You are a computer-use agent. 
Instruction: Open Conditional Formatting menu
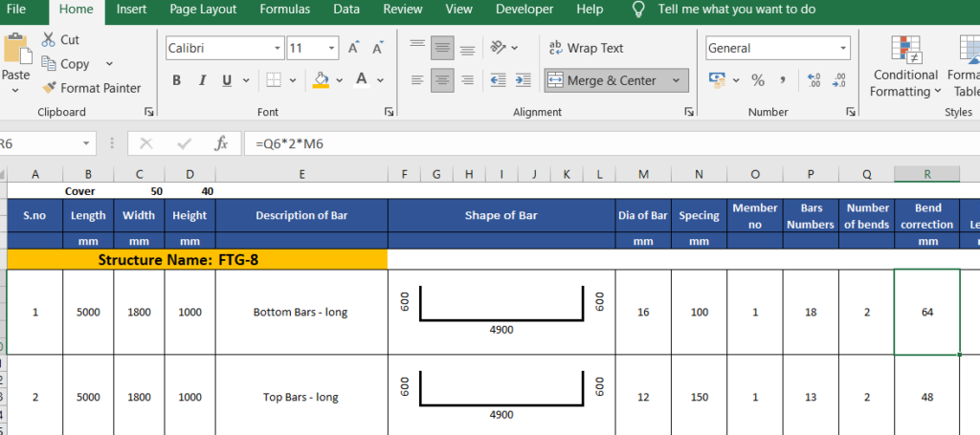point(905,68)
